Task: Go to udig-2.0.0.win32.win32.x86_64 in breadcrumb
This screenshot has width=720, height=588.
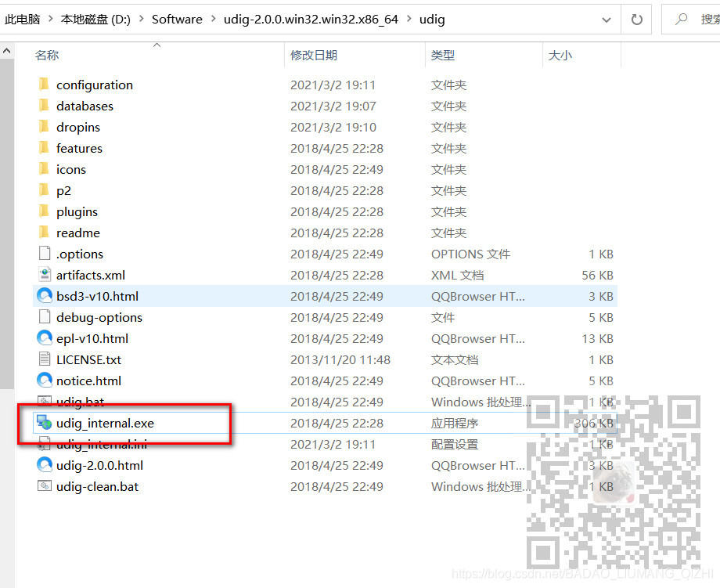Action: [311, 20]
